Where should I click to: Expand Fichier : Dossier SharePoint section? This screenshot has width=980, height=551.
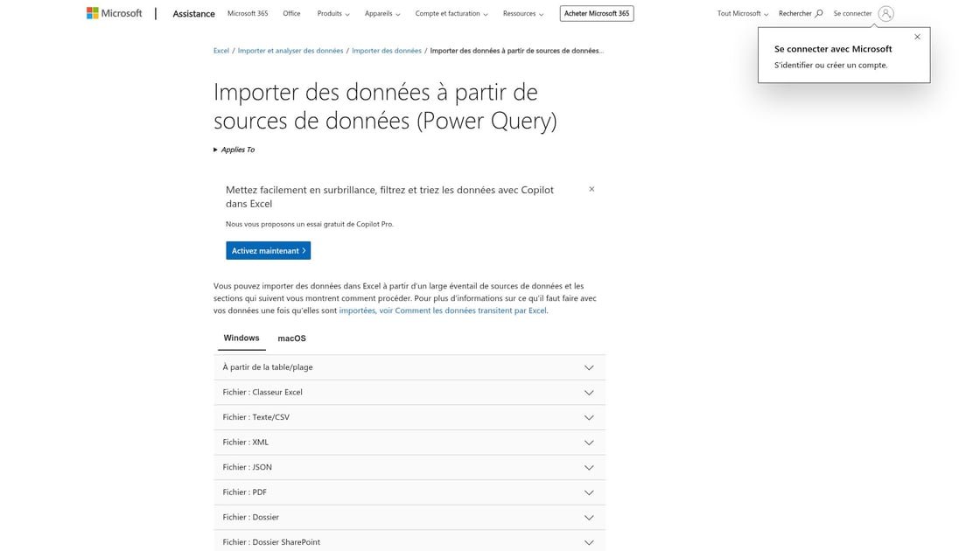tap(409, 541)
